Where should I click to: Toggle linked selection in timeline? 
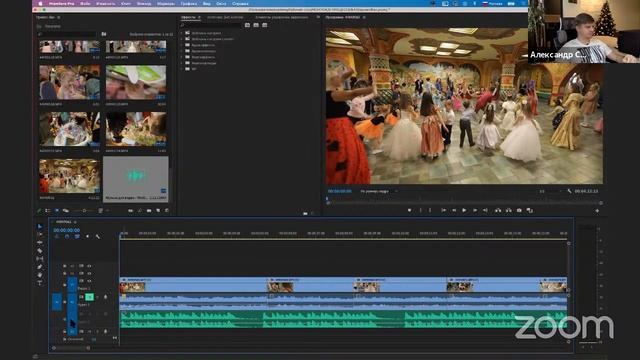point(77,236)
